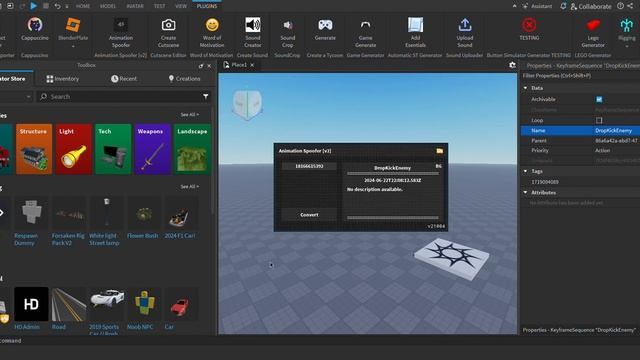The width and height of the screenshot is (640, 360).
Task: Open the TEST ribbon tab
Action: click(160, 6)
